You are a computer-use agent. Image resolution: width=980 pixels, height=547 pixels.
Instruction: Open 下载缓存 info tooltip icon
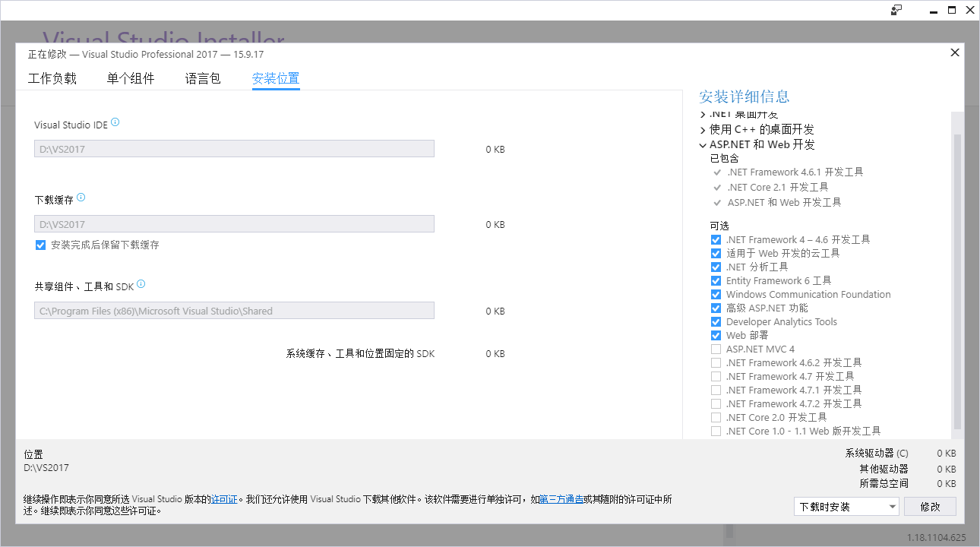coord(81,198)
